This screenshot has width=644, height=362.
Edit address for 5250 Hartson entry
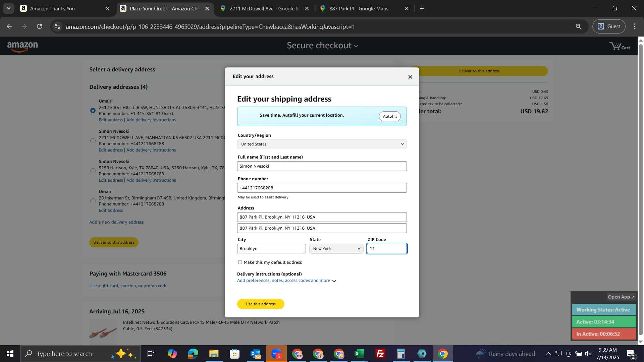point(111,180)
